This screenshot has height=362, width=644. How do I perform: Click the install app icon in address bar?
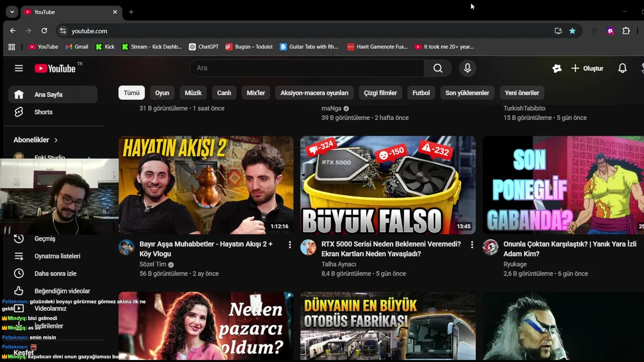[558, 31]
